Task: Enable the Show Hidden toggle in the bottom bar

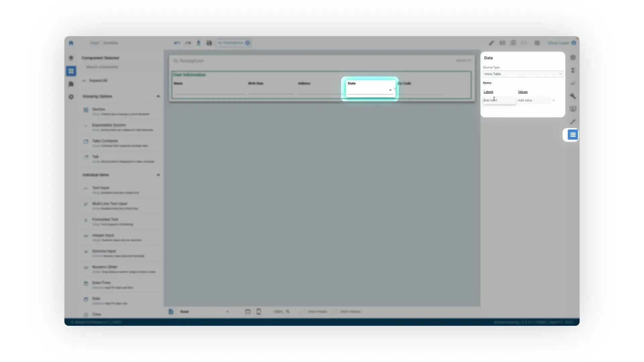Action: (x=302, y=311)
